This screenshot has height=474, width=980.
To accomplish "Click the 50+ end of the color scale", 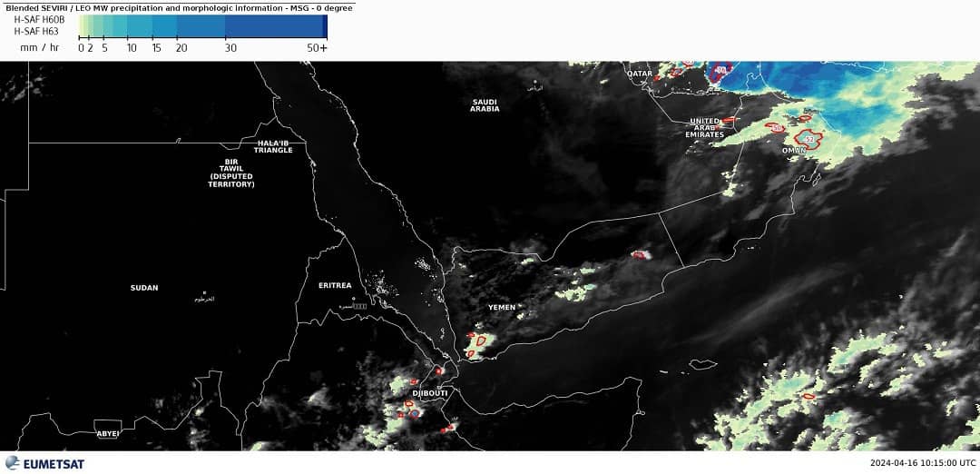I will (317, 47).
